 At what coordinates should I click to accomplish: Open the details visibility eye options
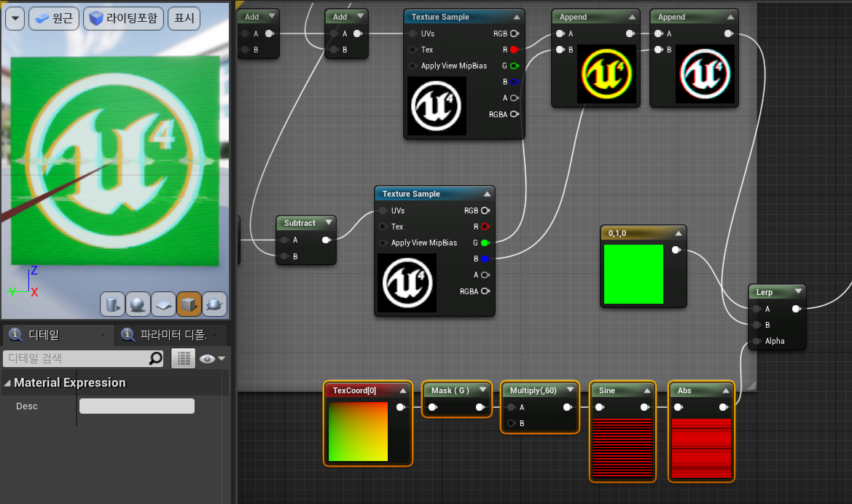click(x=212, y=358)
